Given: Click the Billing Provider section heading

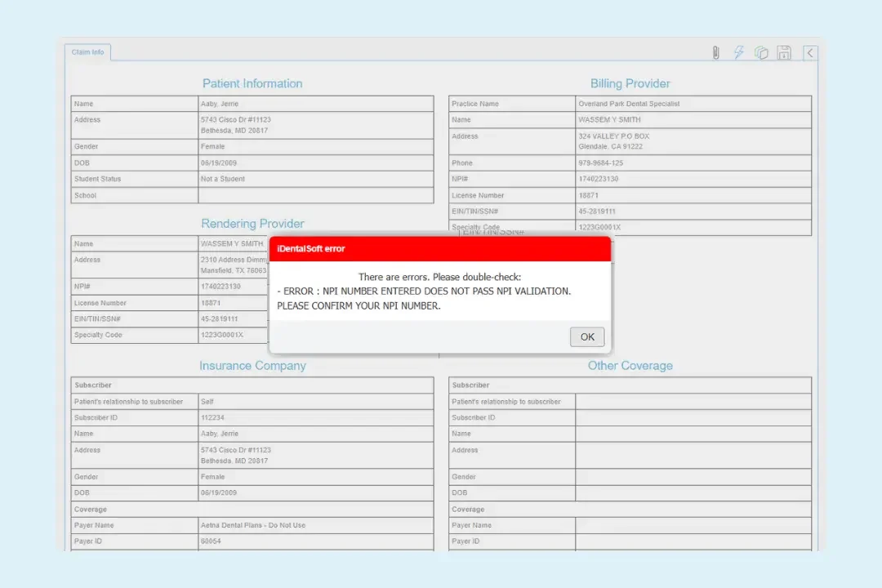Looking at the screenshot, I should click(x=630, y=83).
